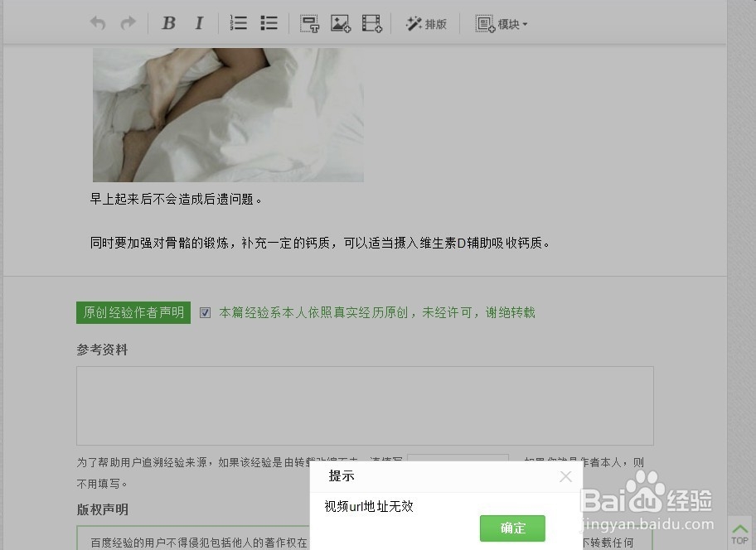Click the 原创经验作者声明 green label
The image size is (756, 550).
(133, 312)
